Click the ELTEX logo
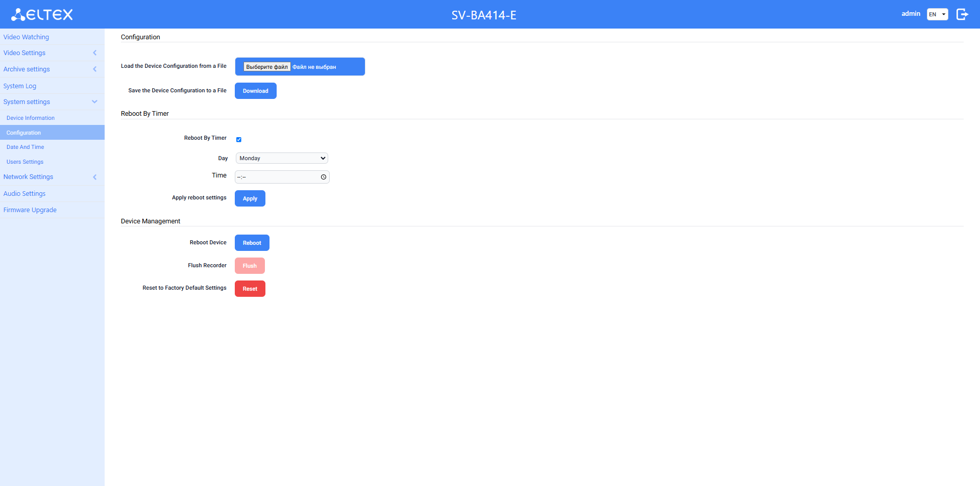This screenshot has height=486, width=980. point(42,14)
